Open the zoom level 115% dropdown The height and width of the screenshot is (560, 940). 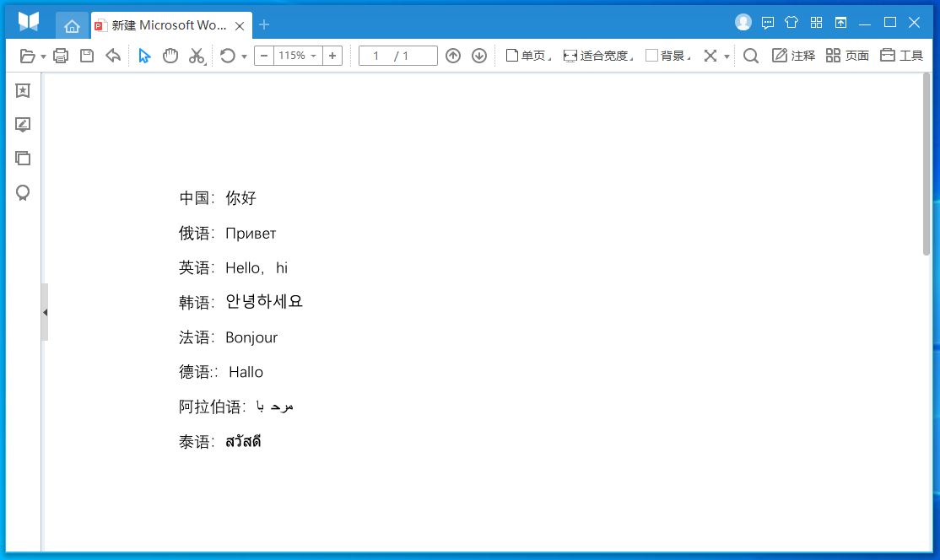(297, 55)
